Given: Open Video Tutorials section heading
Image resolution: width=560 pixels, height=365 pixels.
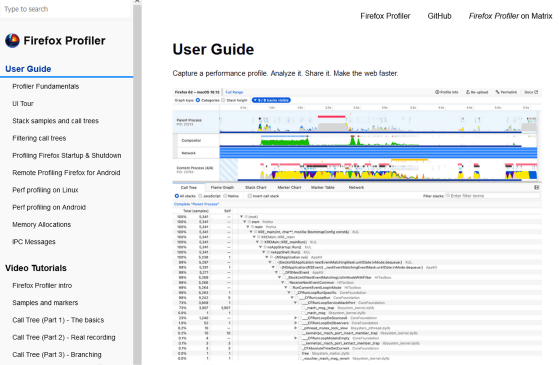Looking at the screenshot, I should tap(36, 268).
